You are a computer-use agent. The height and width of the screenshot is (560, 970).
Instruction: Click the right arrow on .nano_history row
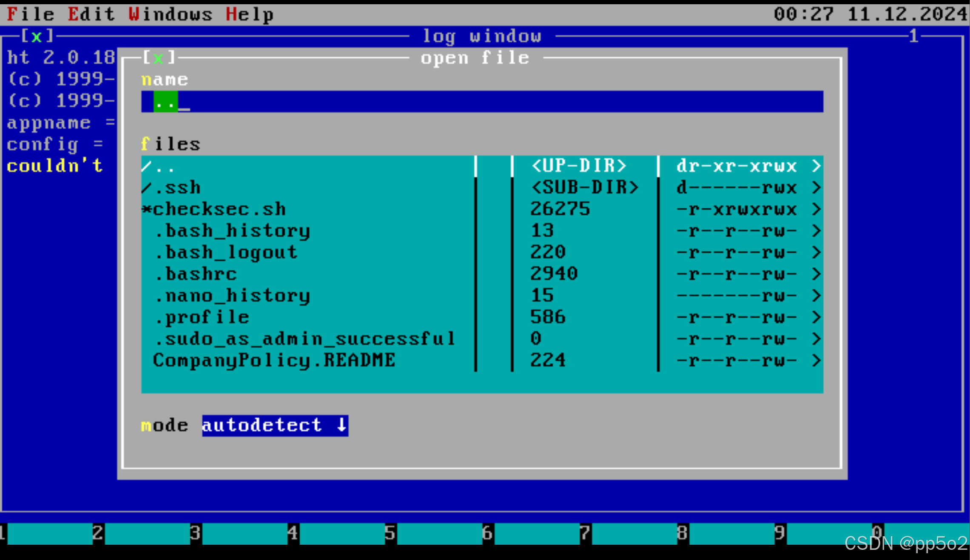[x=816, y=296]
